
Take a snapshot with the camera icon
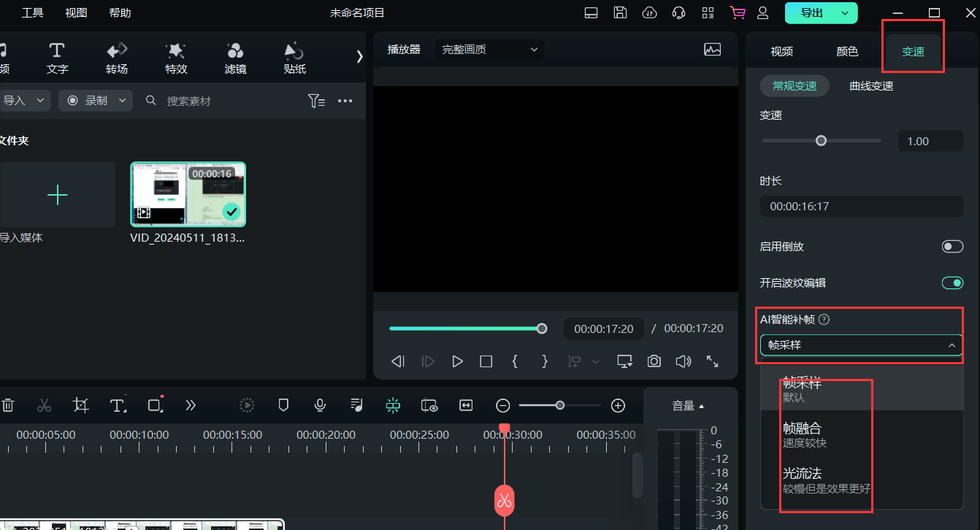[654, 361]
